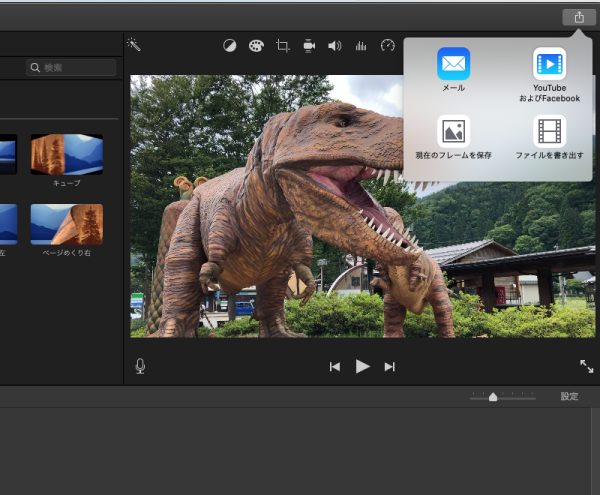Screen dimensions: 600x495
Task: Open the color correction palette tool
Action: pyautogui.click(x=256, y=46)
